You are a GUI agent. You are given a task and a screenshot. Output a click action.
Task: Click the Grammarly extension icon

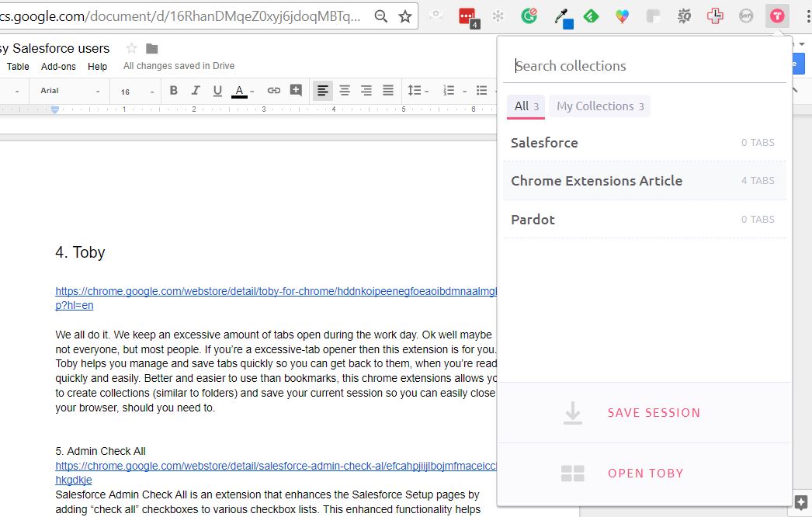coord(529,16)
